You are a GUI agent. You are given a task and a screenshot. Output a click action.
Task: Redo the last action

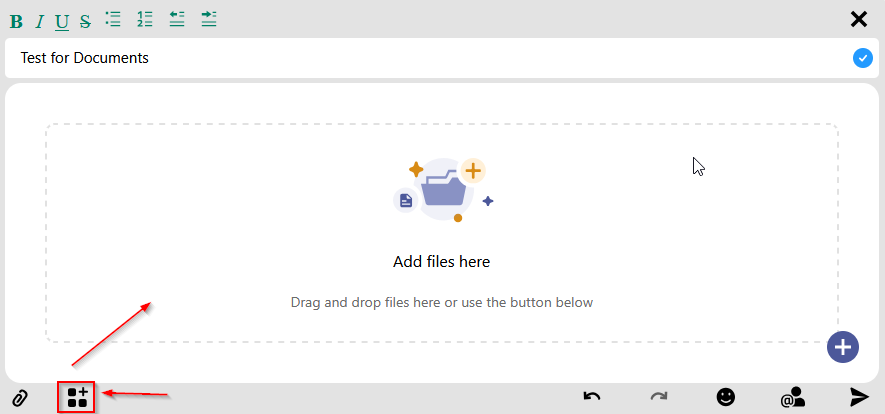click(658, 396)
